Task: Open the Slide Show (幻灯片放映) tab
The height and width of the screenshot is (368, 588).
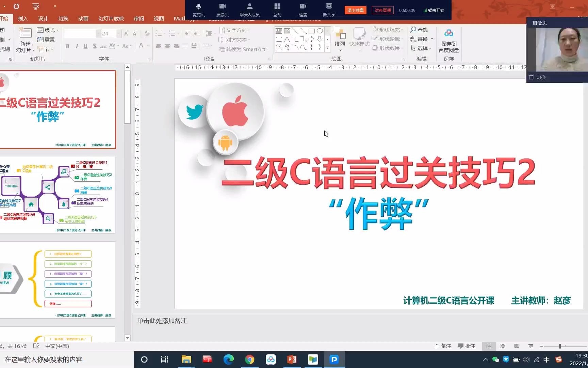Action: coord(111,18)
